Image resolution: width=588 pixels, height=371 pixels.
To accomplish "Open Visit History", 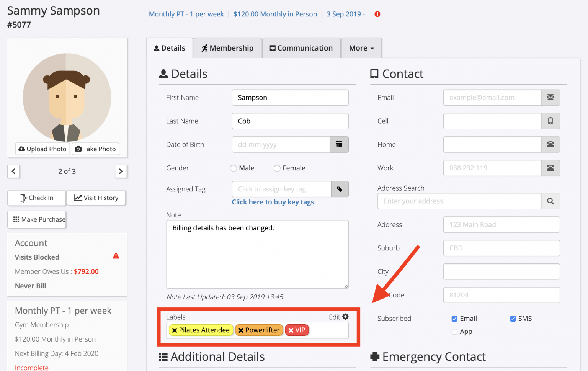I will [x=96, y=198].
